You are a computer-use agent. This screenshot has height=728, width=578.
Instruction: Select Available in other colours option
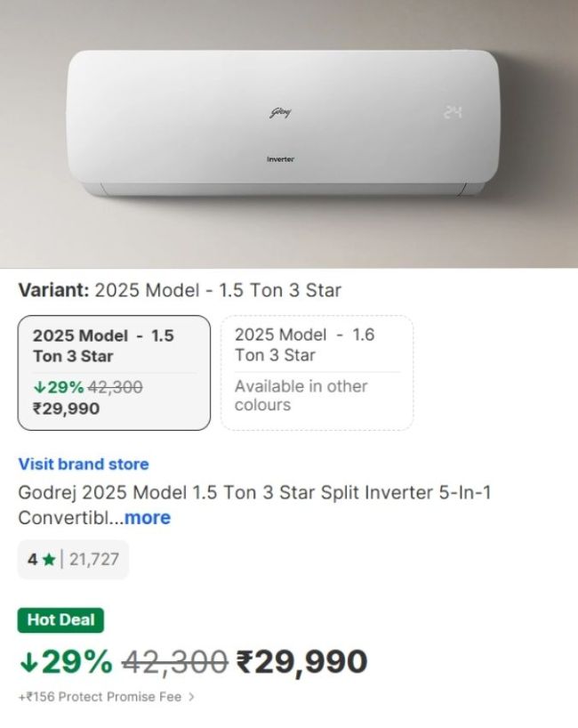[x=302, y=396]
